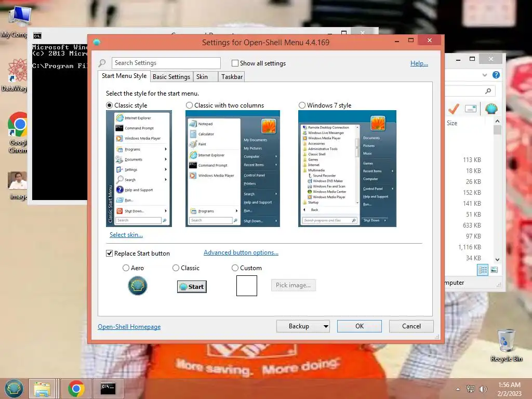This screenshot has width=532, height=399.
Task: Click the Search Settings input field
Action: tap(166, 63)
